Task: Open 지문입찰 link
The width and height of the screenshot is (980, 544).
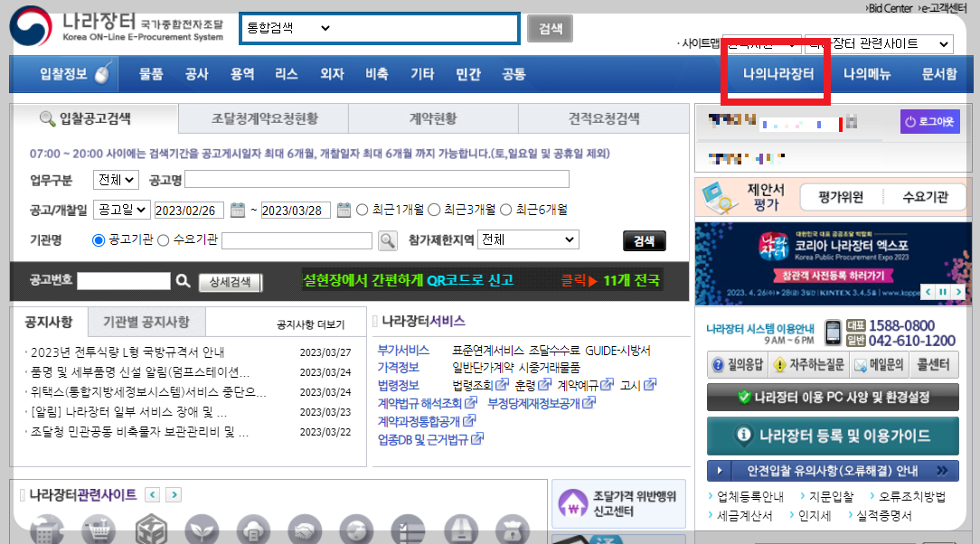Action: (x=831, y=496)
